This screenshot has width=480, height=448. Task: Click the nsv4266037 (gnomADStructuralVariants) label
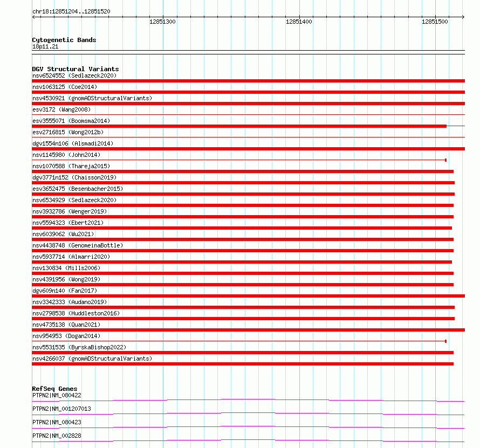click(x=92, y=359)
